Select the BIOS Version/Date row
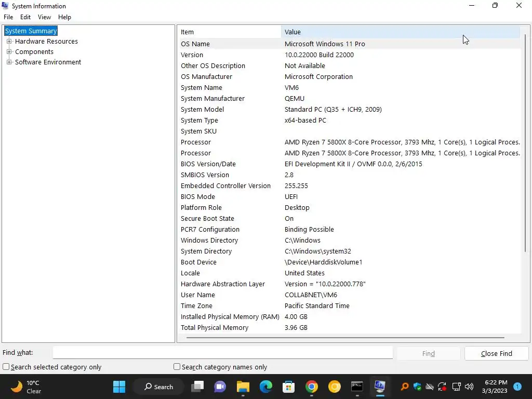The width and height of the screenshot is (532, 399). pos(349,164)
